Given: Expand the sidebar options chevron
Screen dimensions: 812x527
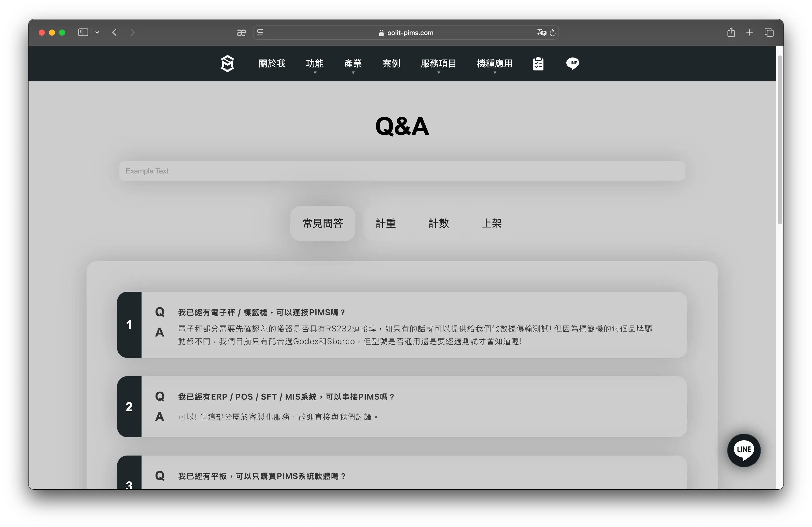Looking at the screenshot, I should pos(97,32).
